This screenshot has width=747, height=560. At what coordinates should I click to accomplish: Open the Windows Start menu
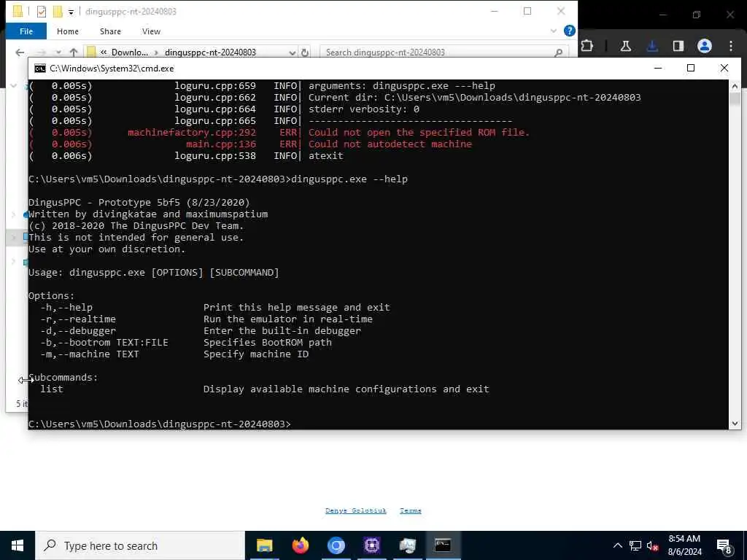click(18, 545)
